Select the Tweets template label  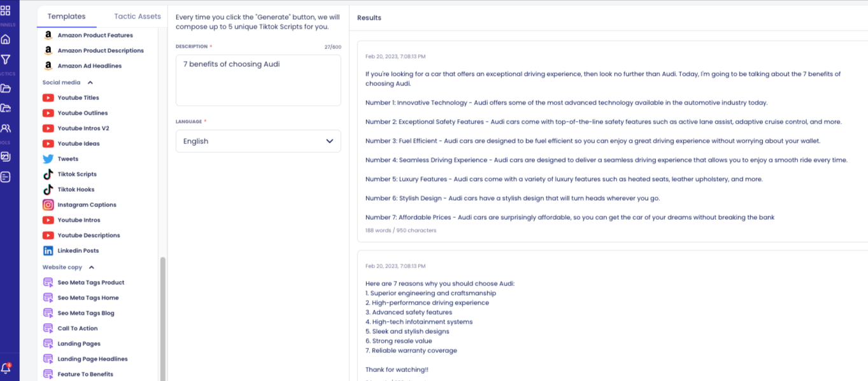coord(68,159)
